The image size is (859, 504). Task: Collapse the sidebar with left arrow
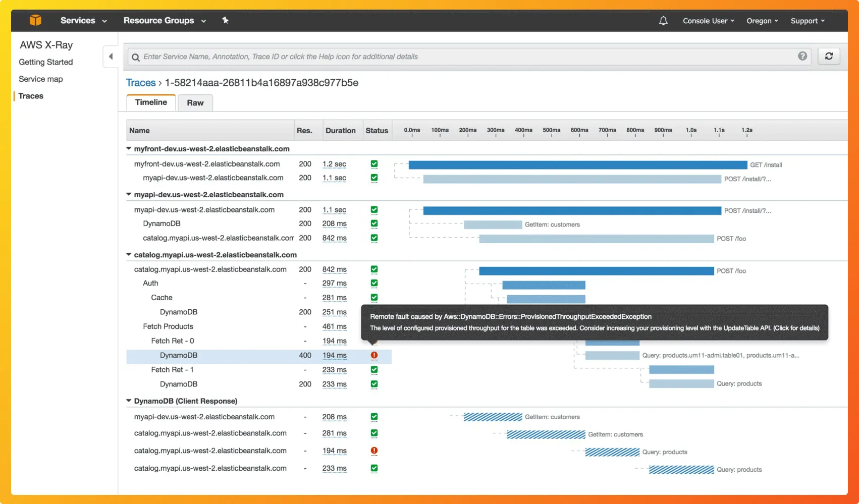click(111, 57)
